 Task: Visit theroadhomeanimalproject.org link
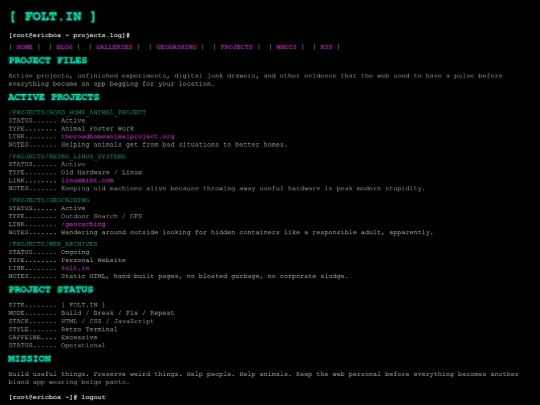point(118,137)
